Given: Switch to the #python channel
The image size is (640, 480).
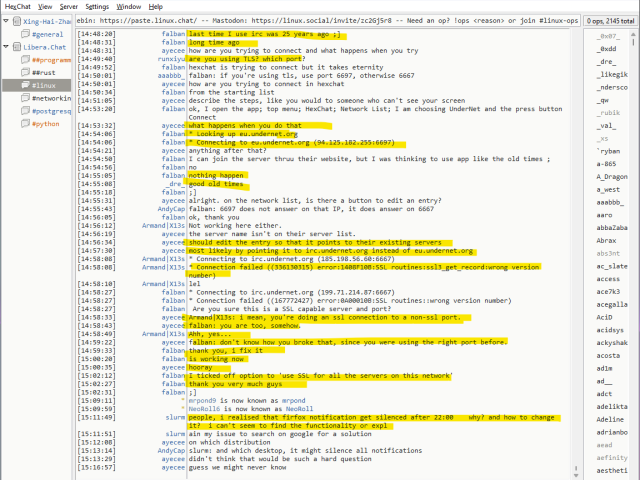Looking at the screenshot, I should tap(45, 124).
